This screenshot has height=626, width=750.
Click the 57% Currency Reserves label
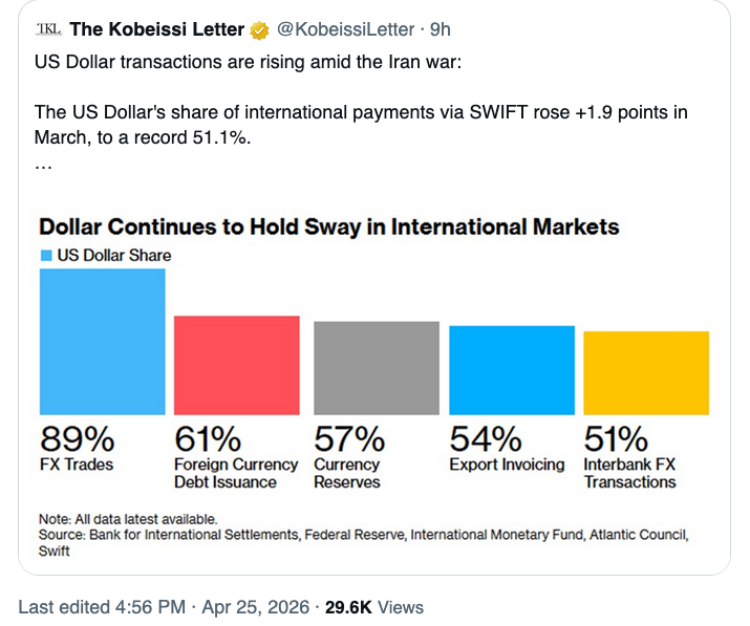coord(348,438)
